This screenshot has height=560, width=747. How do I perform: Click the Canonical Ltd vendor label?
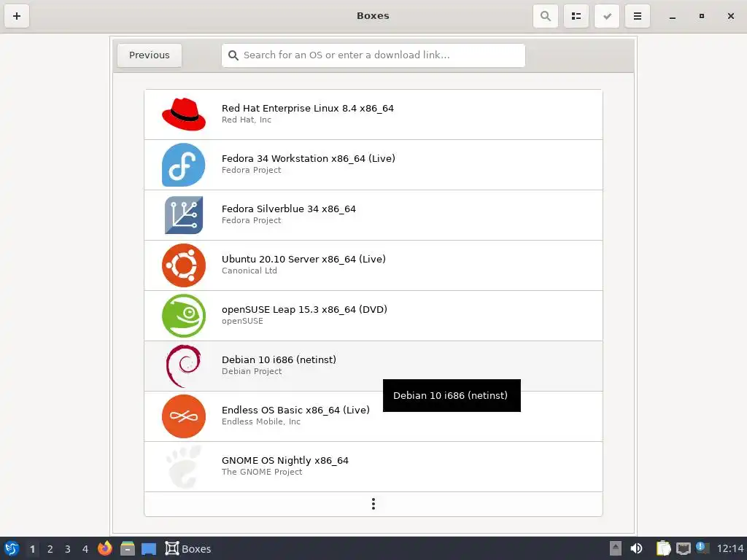pyautogui.click(x=249, y=271)
